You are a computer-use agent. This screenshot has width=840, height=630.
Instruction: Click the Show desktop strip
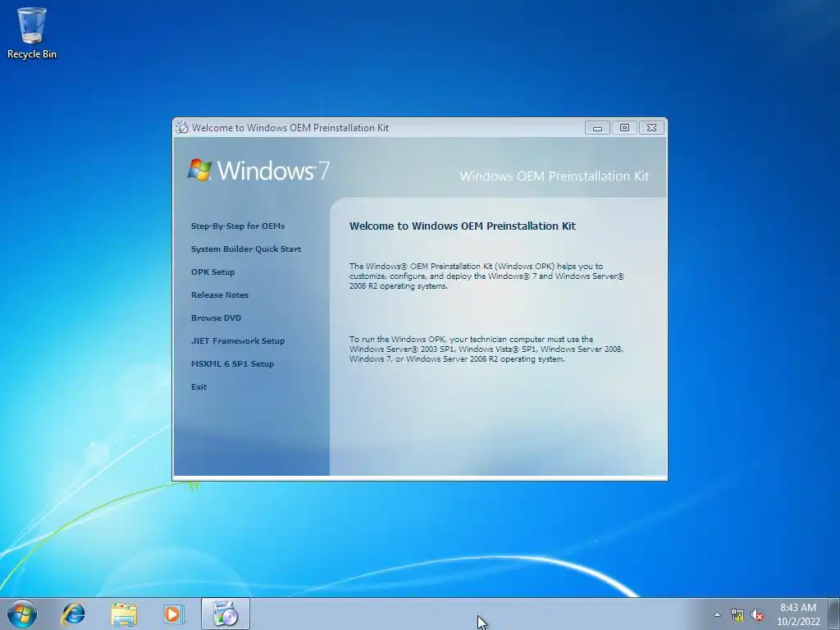coord(833,614)
